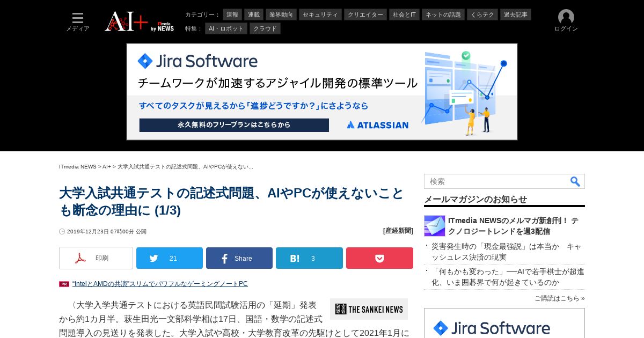Click the 印刷 print button
The width and height of the screenshot is (644, 338).
pyautogui.click(x=96, y=258)
